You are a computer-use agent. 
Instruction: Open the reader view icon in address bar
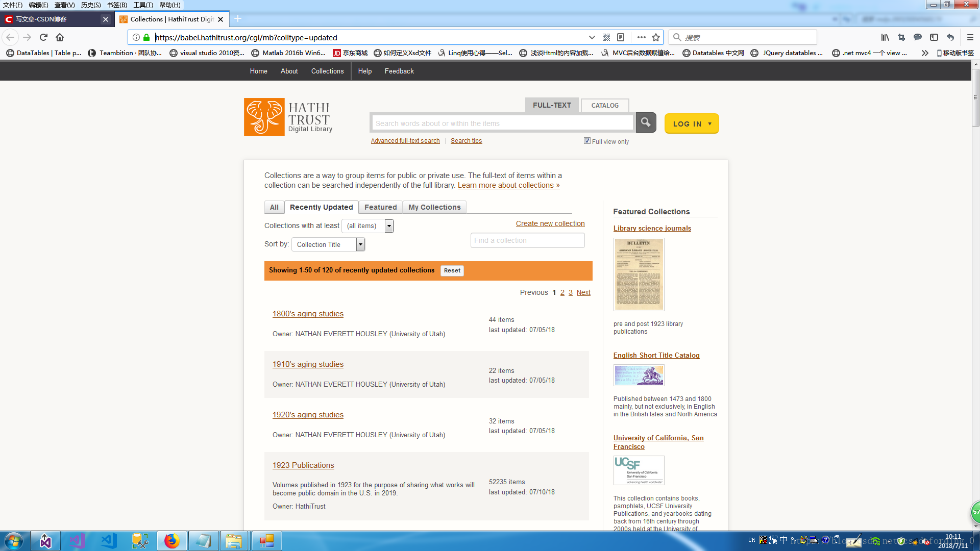pyautogui.click(x=621, y=37)
